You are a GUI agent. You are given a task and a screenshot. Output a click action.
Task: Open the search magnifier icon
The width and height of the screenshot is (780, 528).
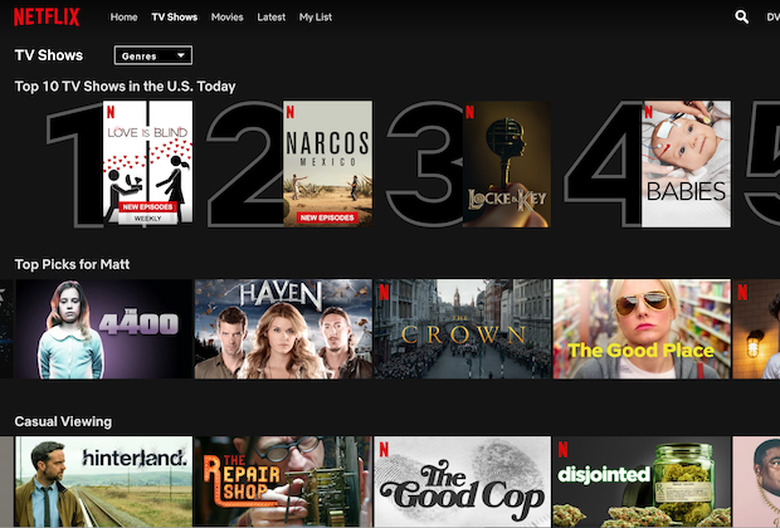[x=741, y=17]
